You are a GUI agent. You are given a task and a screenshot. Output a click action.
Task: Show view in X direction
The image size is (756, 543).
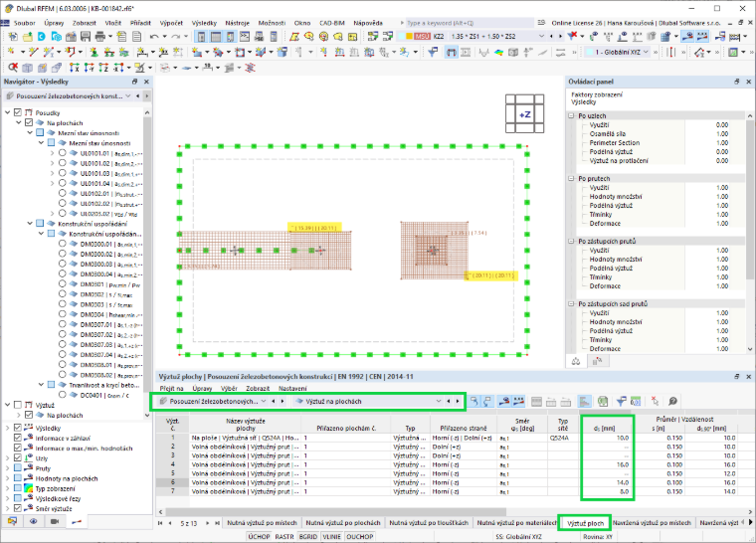(74, 68)
